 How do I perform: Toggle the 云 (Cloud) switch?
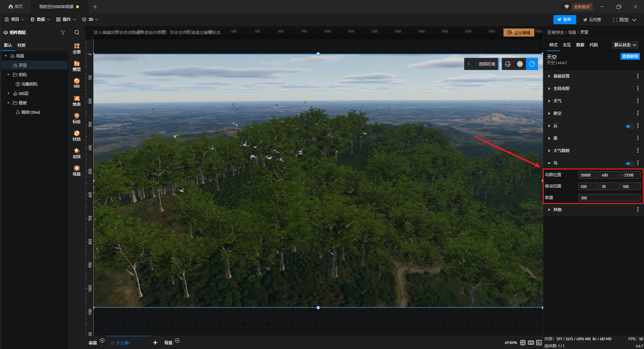coord(630,126)
